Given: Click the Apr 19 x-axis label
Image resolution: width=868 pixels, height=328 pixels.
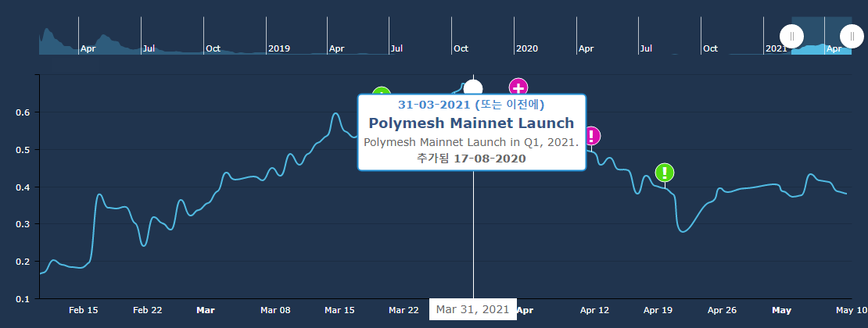Looking at the screenshot, I should click(658, 310).
